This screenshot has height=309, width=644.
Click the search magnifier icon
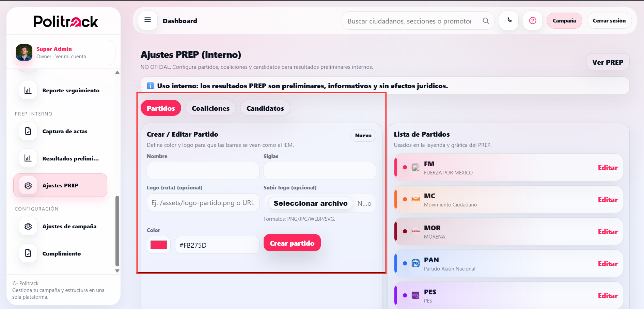(x=486, y=20)
